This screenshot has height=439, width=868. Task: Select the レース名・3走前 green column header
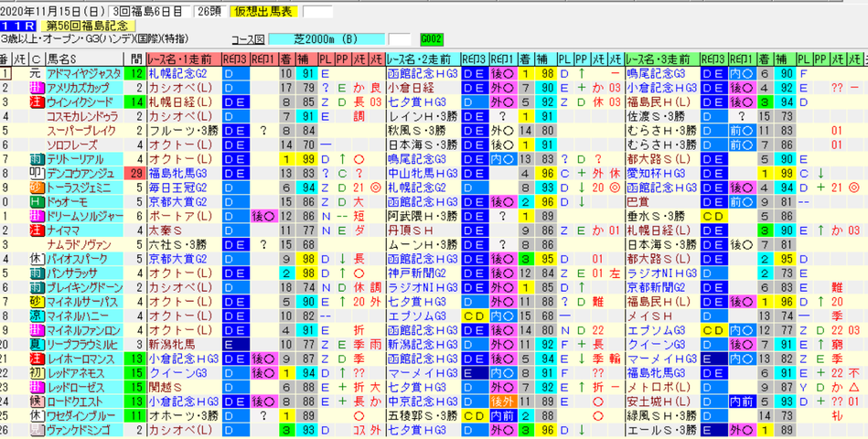point(661,59)
